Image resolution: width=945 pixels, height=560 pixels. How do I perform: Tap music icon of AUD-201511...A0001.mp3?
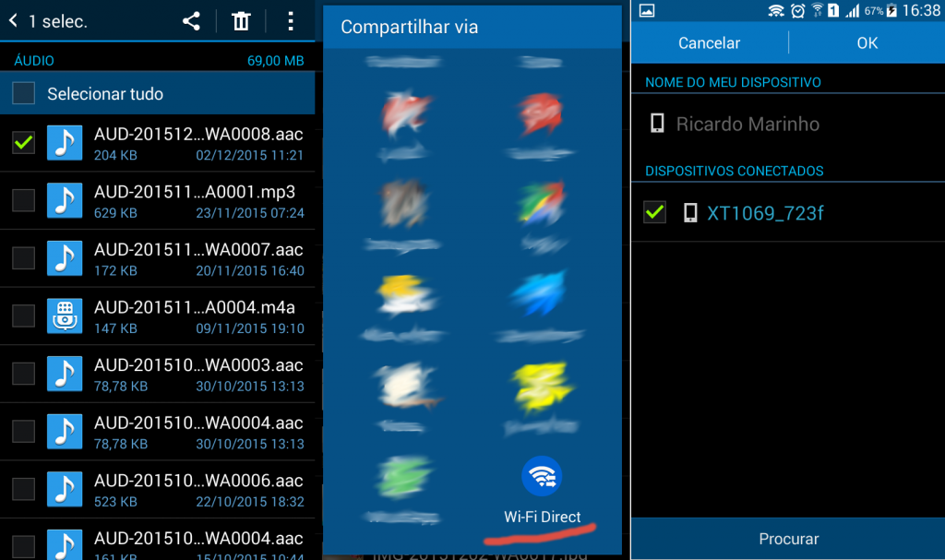tap(65, 200)
